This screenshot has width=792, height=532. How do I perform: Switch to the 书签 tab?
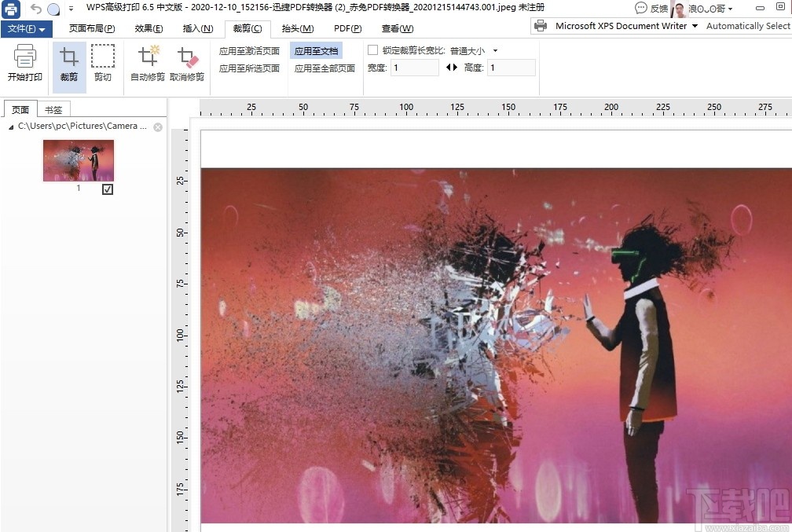[x=53, y=109]
